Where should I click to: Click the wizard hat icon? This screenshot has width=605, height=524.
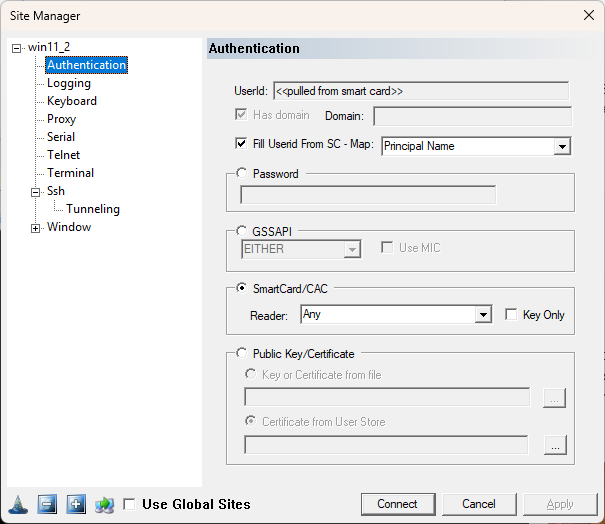click(16, 504)
